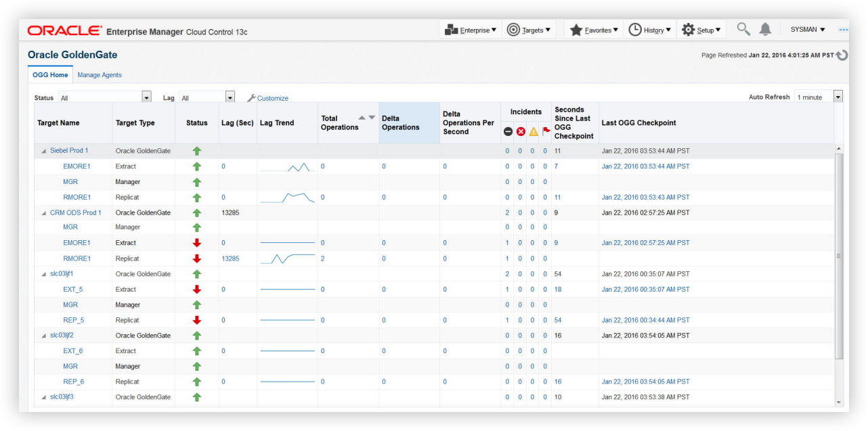The image size is (868, 431).
Task: Open the EXT_5 extract target link
Action: pos(73,290)
